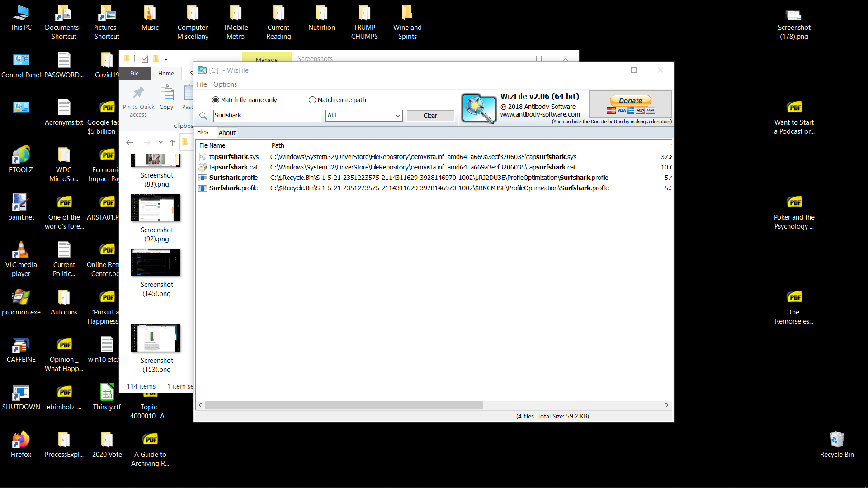Open TMobile Metro folder icon
This screenshot has height=488, width=868.
pos(236,22)
